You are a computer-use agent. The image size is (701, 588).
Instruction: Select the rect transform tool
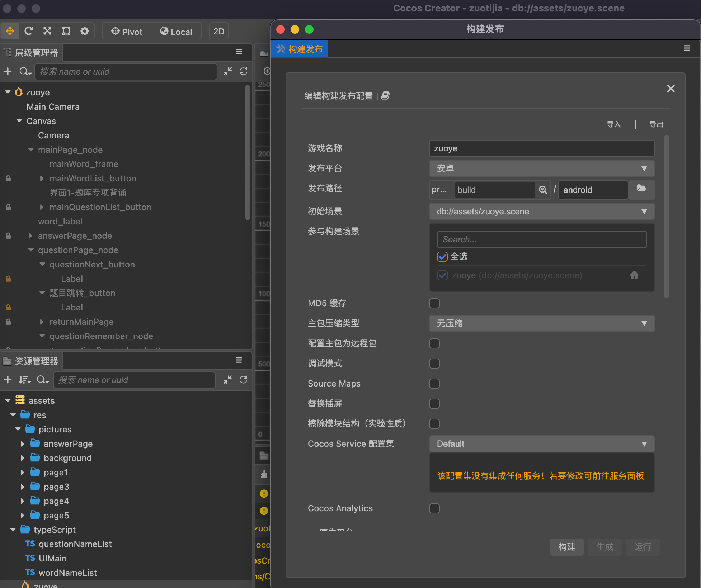(66, 31)
